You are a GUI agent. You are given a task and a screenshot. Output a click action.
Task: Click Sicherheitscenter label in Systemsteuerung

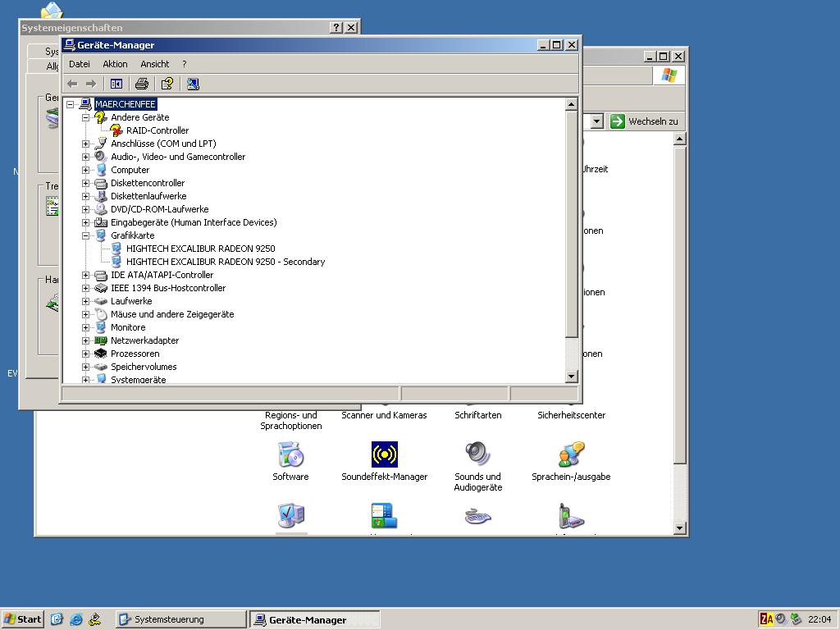pos(572,415)
